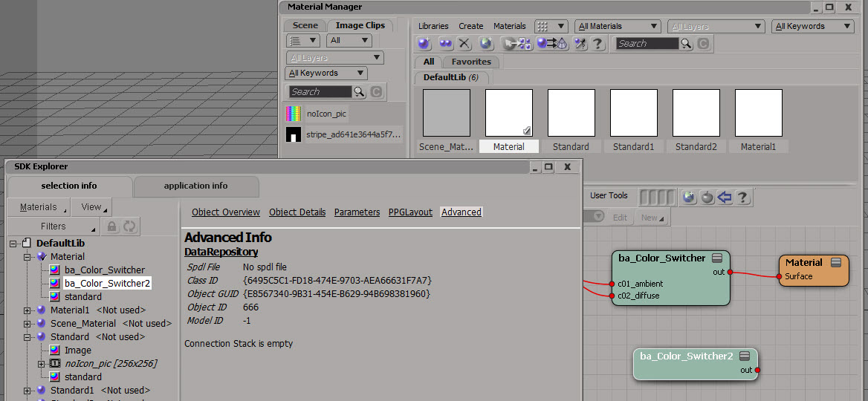Image resolution: width=868 pixels, height=401 pixels.
Task: Toggle collapse on the Material node
Action: (x=836, y=262)
